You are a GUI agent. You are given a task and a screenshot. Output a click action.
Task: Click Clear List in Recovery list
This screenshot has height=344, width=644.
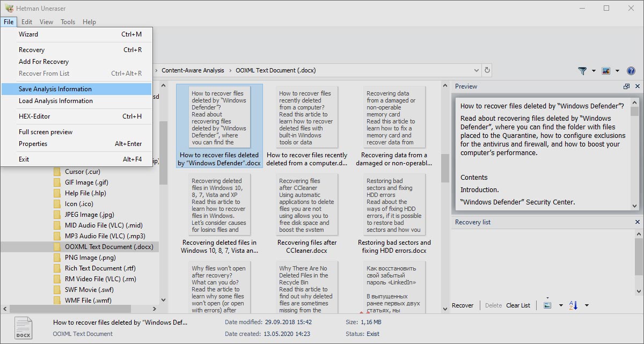(518, 305)
